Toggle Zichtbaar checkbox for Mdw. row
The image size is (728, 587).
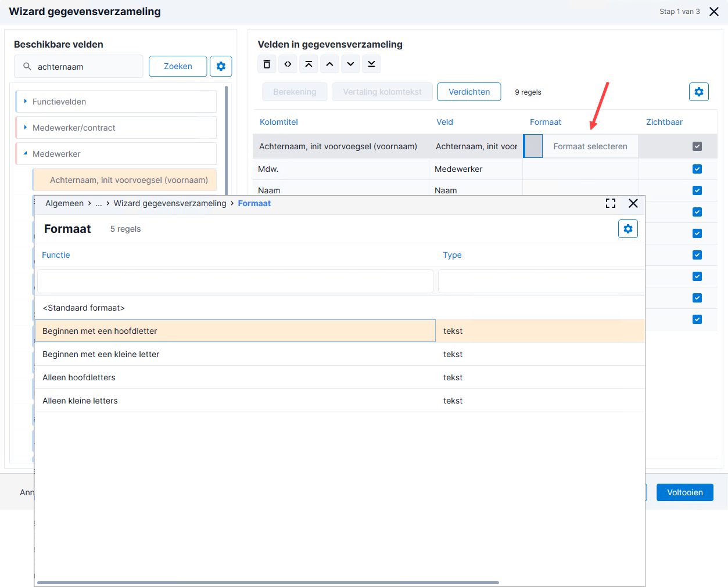[x=697, y=169]
